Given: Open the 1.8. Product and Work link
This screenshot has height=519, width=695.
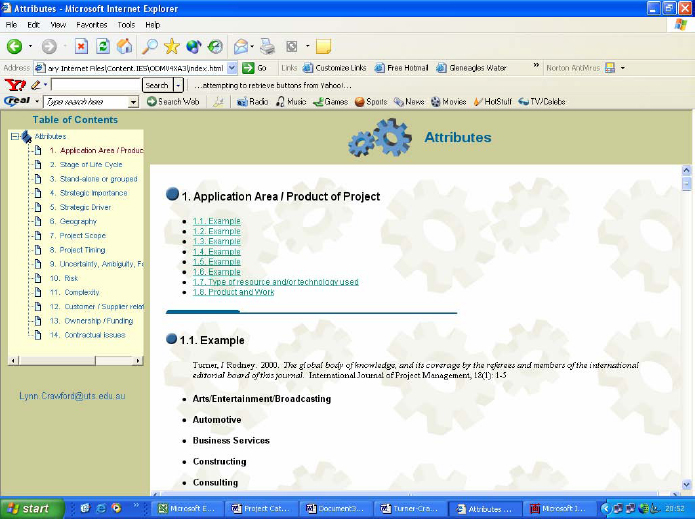Looking at the screenshot, I should pyautogui.click(x=233, y=292).
